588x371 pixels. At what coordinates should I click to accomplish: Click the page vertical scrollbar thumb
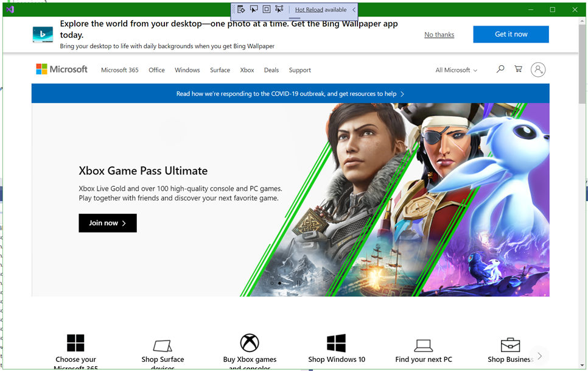[x=582, y=64]
